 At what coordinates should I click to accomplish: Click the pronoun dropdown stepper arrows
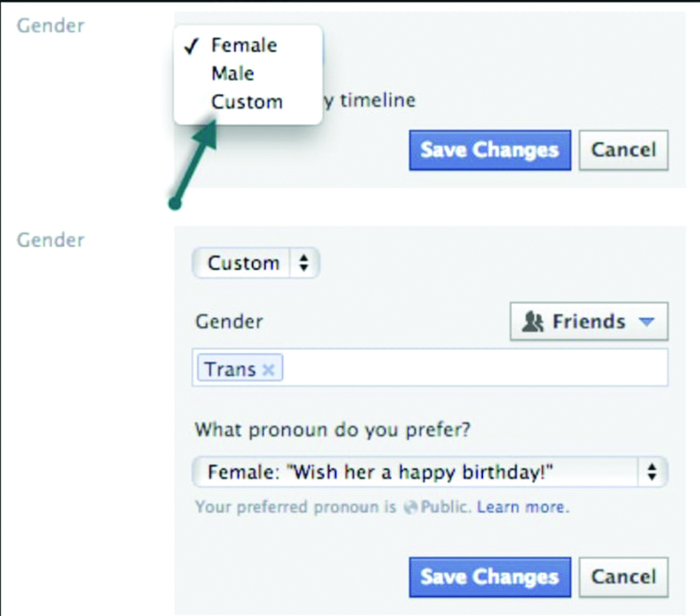(x=652, y=472)
